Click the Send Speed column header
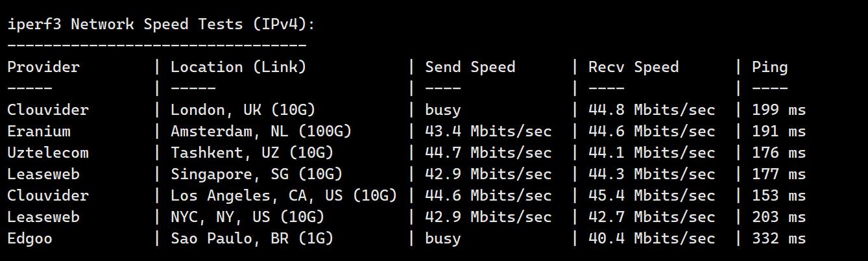 tap(470, 68)
